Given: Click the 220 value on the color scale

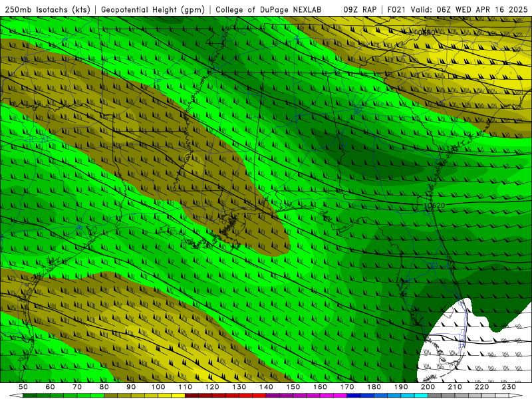Looking at the screenshot, I should pos(481,387).
